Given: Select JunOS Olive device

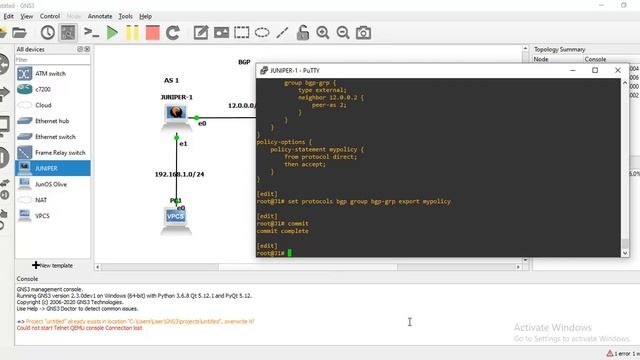Looking at the screenshot, I should pos(53,184).
